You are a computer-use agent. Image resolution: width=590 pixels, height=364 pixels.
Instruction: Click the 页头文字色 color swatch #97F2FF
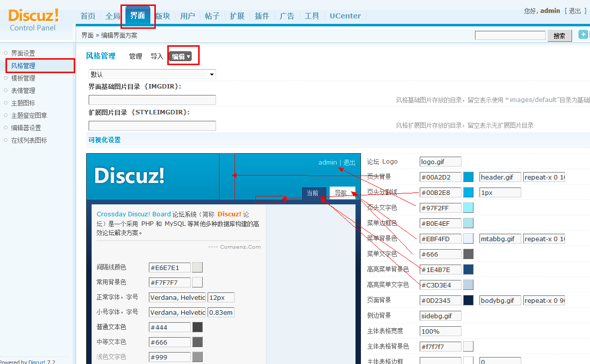pos(468,208)
